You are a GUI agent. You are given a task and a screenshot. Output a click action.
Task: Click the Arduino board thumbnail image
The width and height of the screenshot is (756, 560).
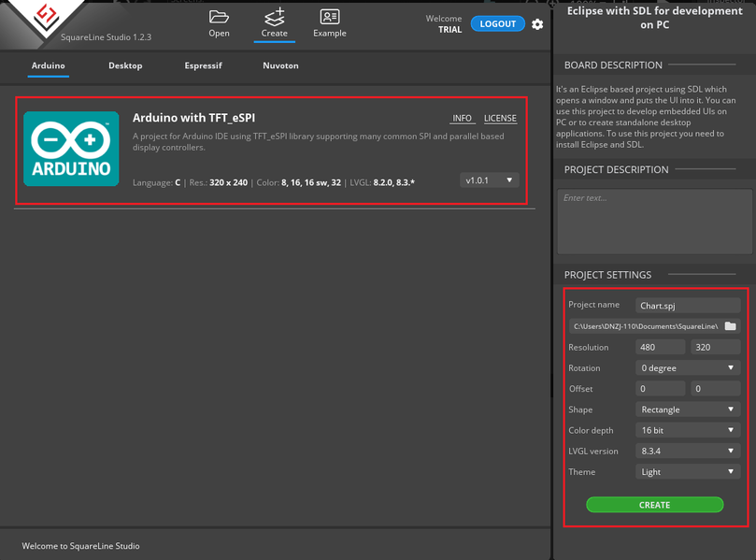tap(71, 149)
